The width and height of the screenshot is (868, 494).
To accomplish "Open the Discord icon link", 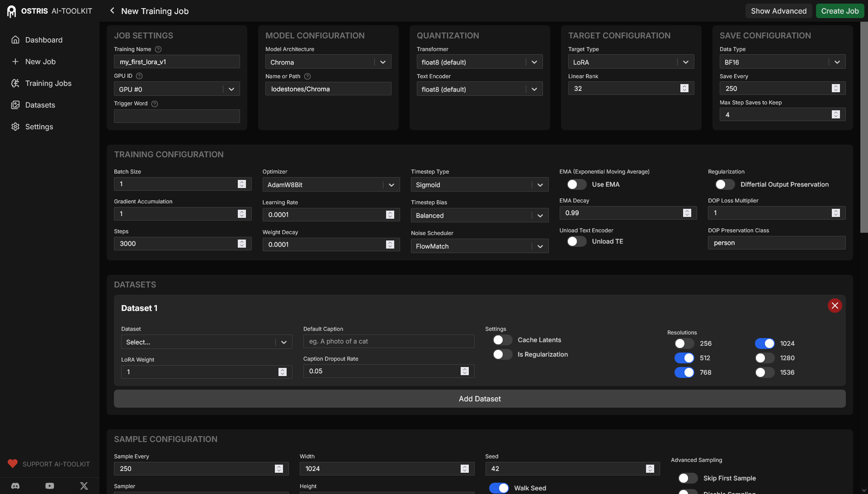I will click(15, 486).
